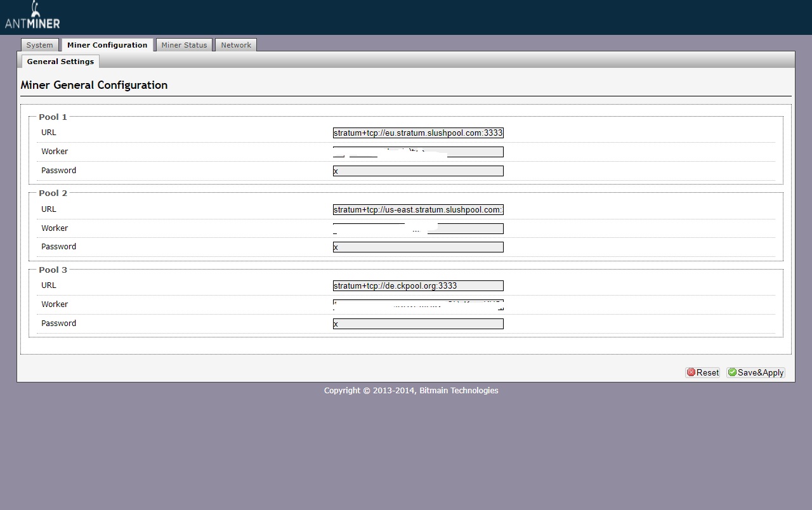Click the URL label in Pool 2
812x510 pixels.
coord(49,209)
